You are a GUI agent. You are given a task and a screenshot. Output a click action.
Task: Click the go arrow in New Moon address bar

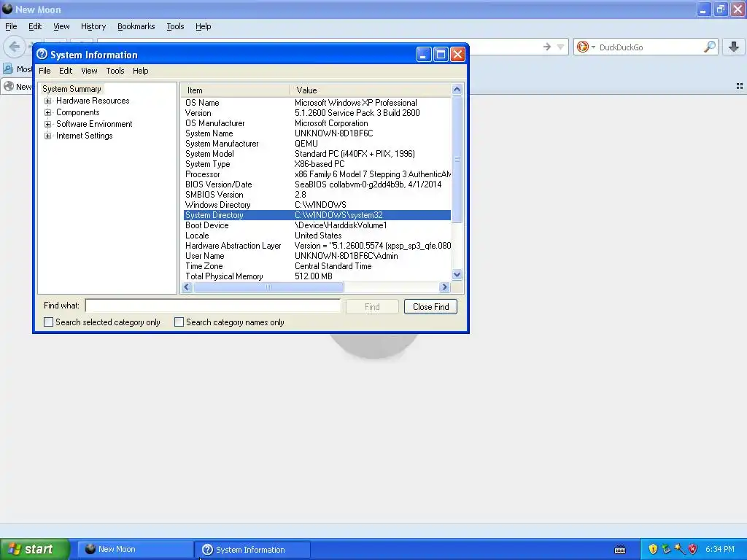coord(547,47)
